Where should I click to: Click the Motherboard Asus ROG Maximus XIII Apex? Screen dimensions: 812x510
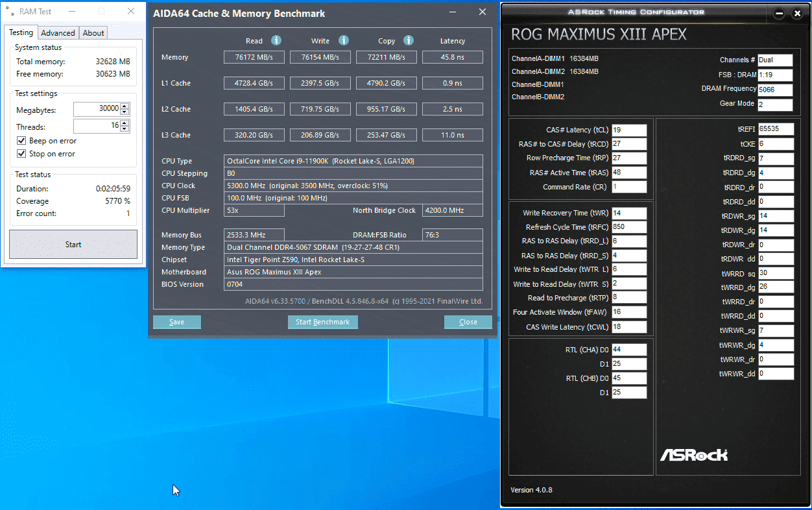coord(353,272)
